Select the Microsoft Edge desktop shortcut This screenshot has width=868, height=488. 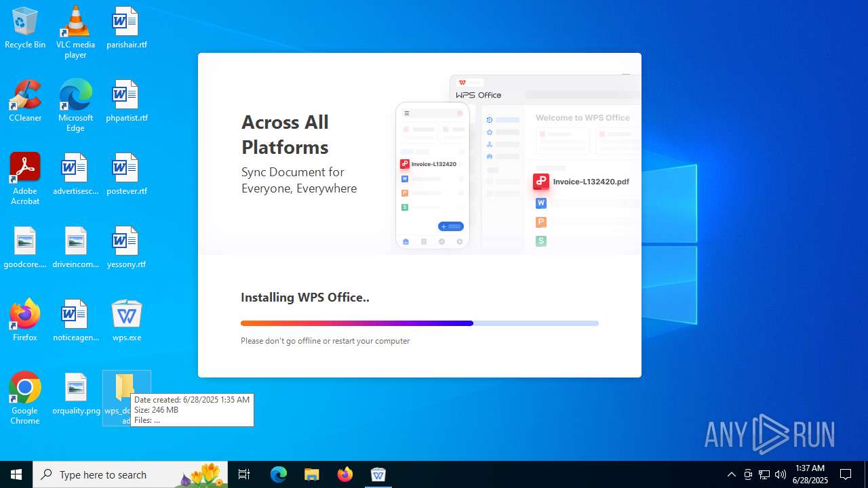click(75, 106)
